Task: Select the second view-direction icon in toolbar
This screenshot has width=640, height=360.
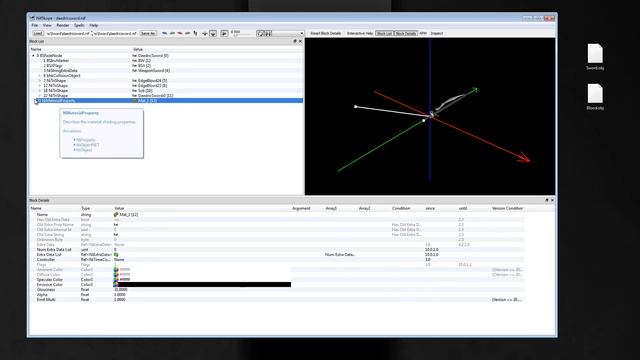Action: point(172,33)
